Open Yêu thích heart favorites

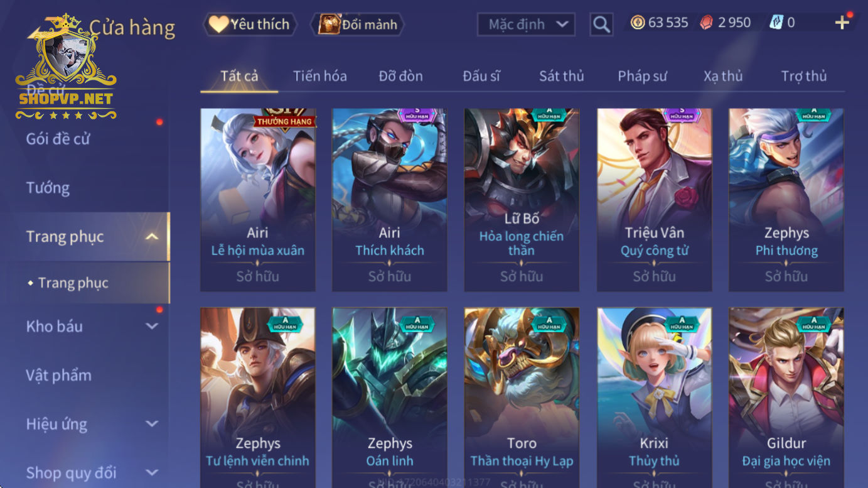tap(250, 24)
